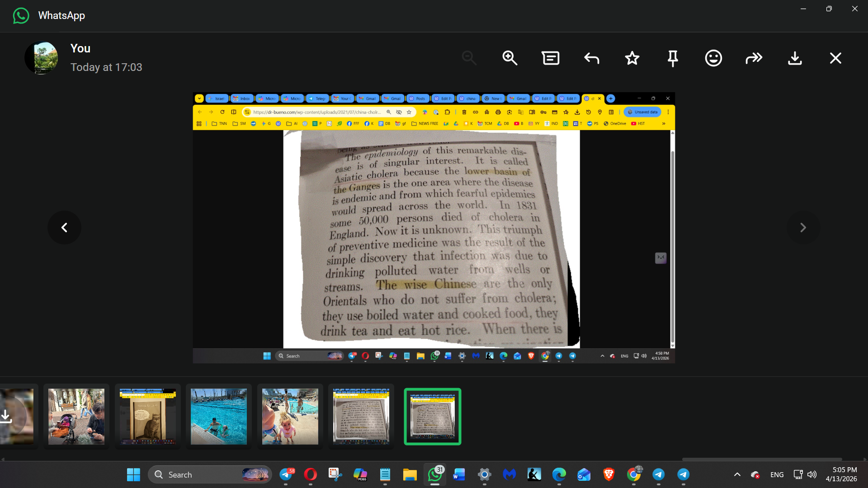868x488 pixels.
Task: Star this image message
Action: pyautogui.click(x=632, y=58)
